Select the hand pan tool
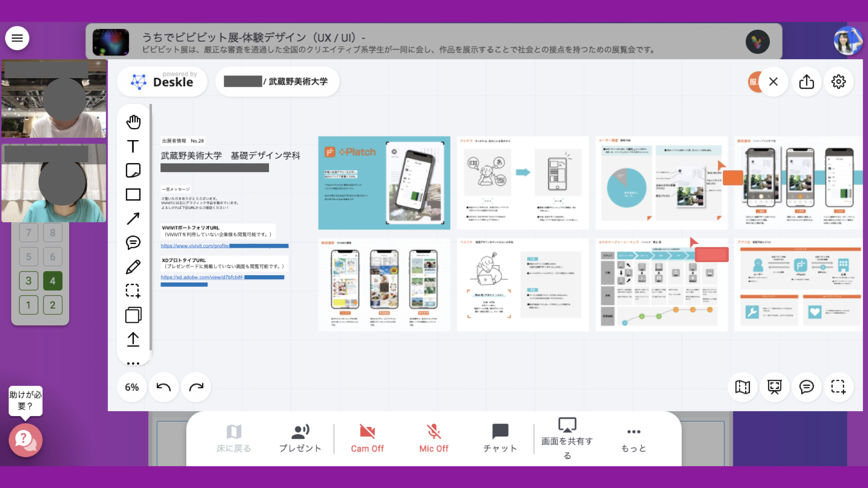The width and height of the screenshot is (868, 488). click(133, 122)
